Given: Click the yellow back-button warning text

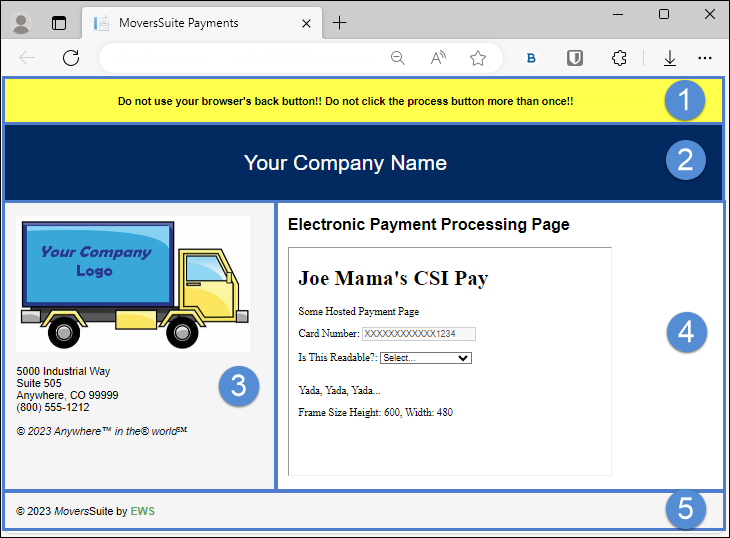Looking at the screenshot, I should [x=345, y=101].
